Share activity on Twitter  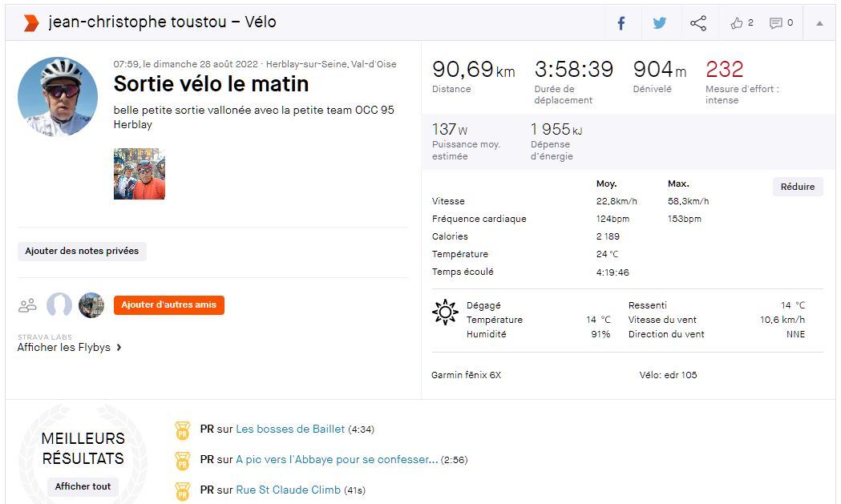point(659,23)
